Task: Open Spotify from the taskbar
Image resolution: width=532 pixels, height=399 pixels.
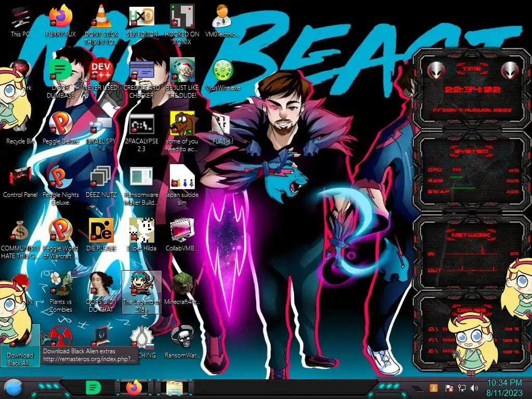Action: [94, 388]
